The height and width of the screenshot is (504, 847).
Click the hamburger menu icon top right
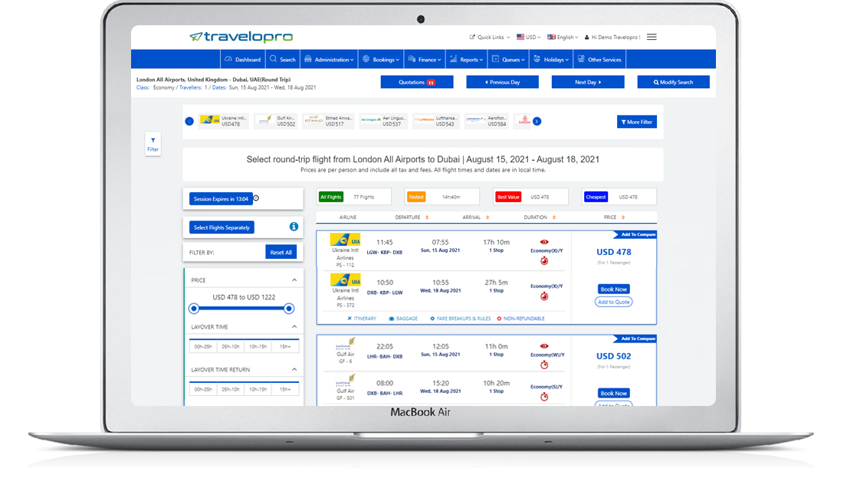(x=651, y=37)
